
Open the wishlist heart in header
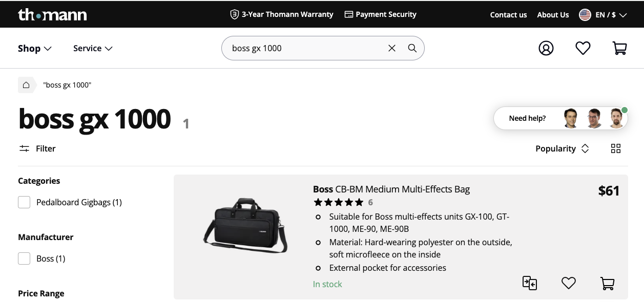click(x=583, y=48)
